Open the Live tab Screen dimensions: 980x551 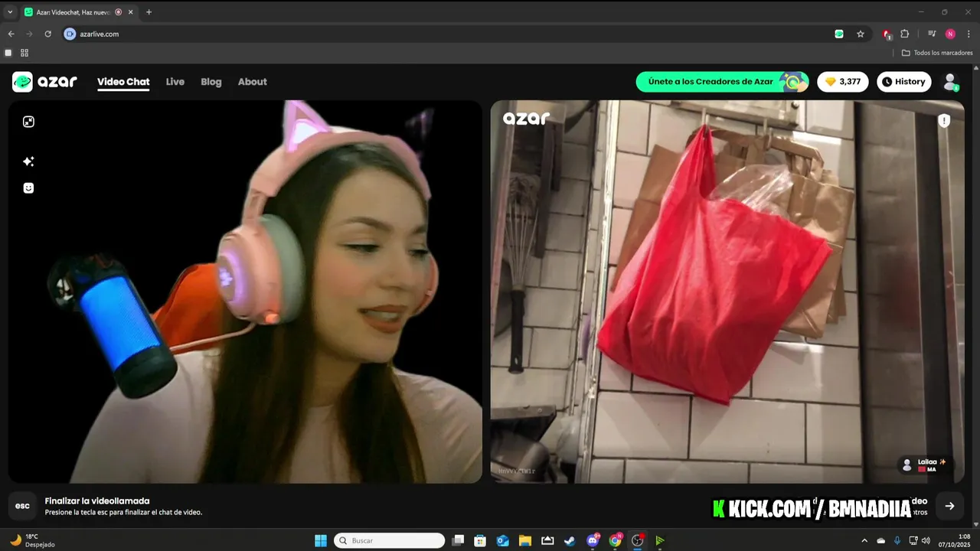[x=175, y=82]
